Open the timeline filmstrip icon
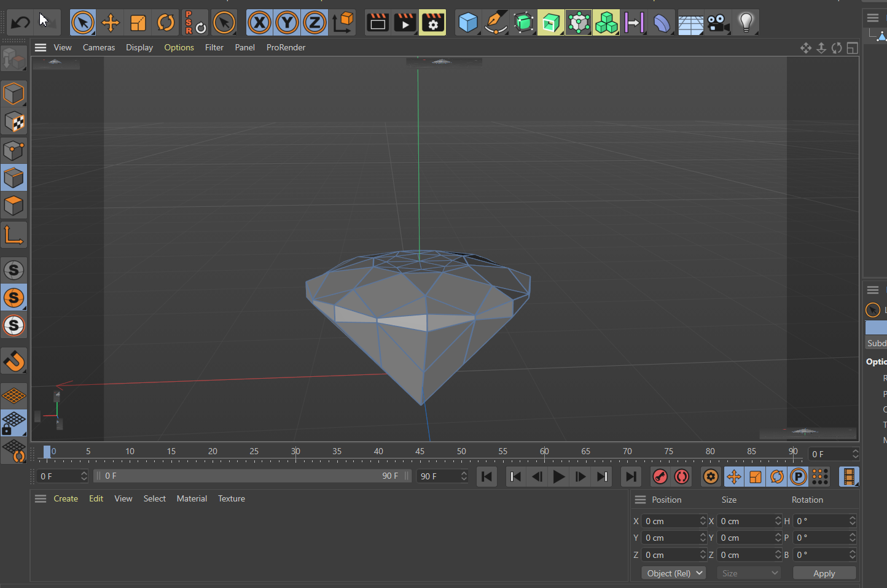 point(849,476)
